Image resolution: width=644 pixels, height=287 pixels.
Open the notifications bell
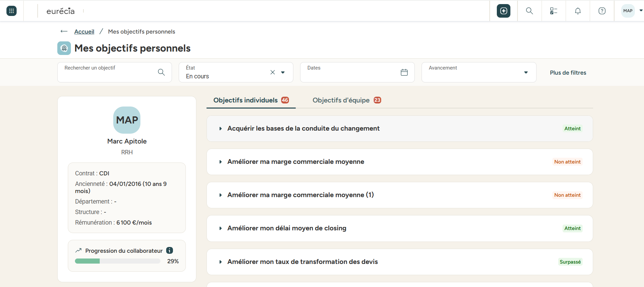[x=578, y=11]
